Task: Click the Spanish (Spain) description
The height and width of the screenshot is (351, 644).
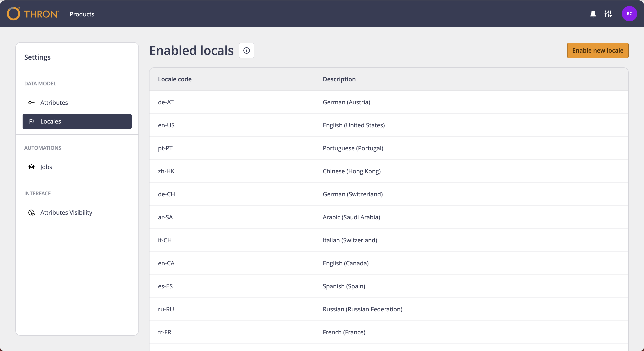Action: click(x=344, y=286)
